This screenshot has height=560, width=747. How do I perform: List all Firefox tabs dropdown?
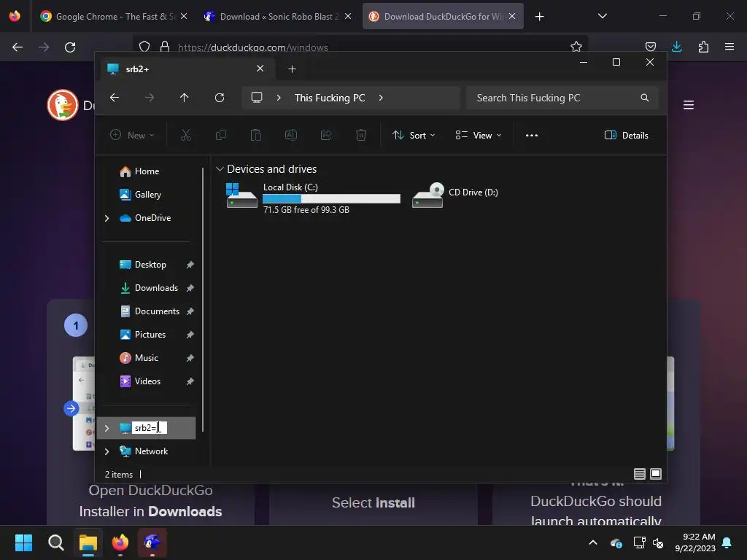602,16
